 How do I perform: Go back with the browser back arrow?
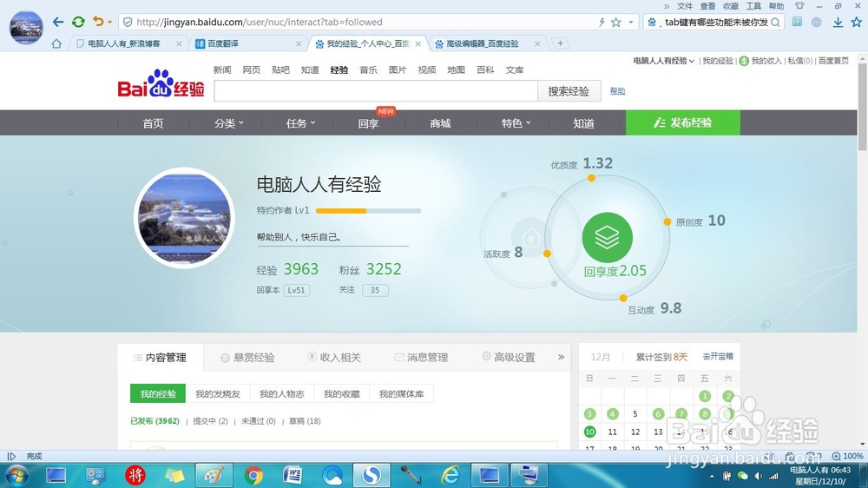(58, 23)
